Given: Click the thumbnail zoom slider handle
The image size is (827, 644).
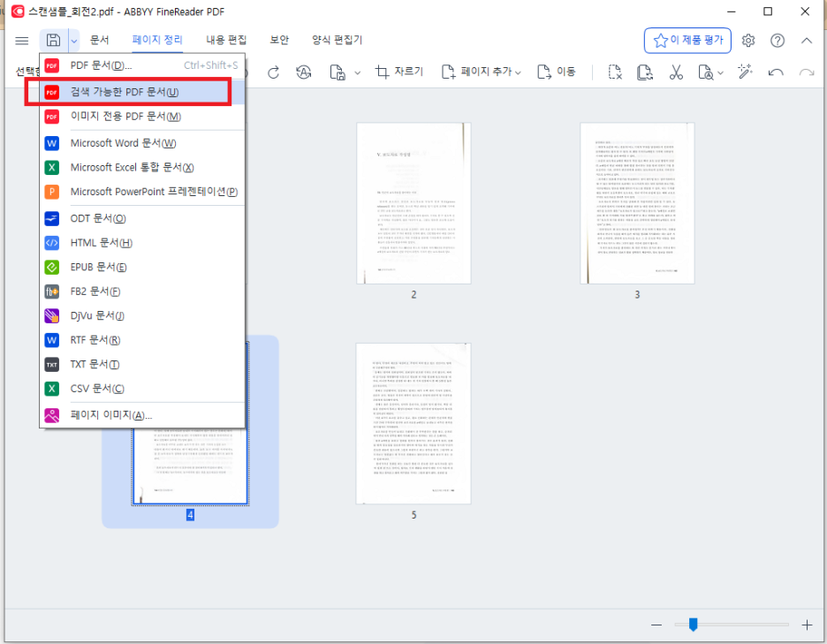Looking at the screenshot, I should (x=693, y=625).
